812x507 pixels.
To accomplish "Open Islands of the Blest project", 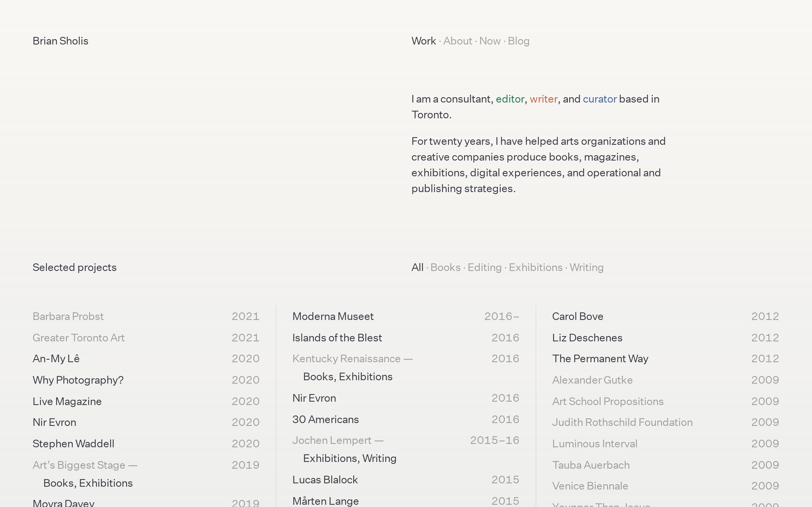I will pyautogui.click(x=337, y=338).
